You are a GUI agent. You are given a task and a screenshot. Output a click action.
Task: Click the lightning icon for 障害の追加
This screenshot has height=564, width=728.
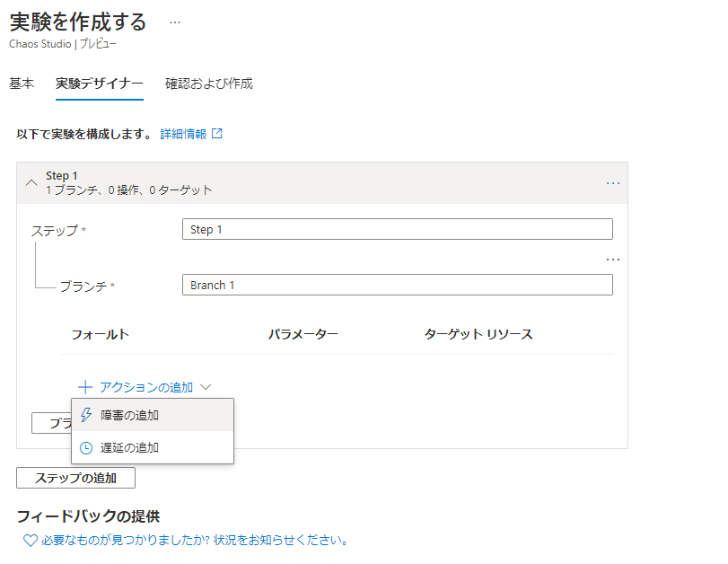[86, 414]
